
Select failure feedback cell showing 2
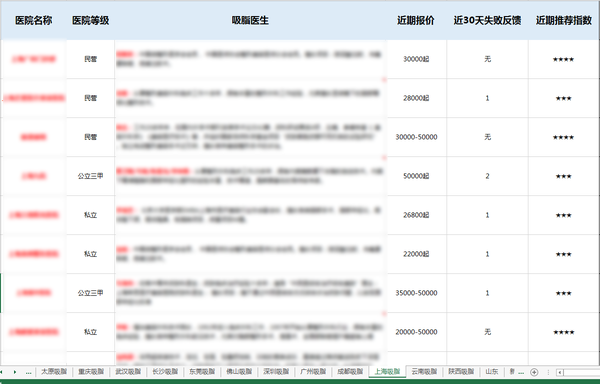pos(487,176)
